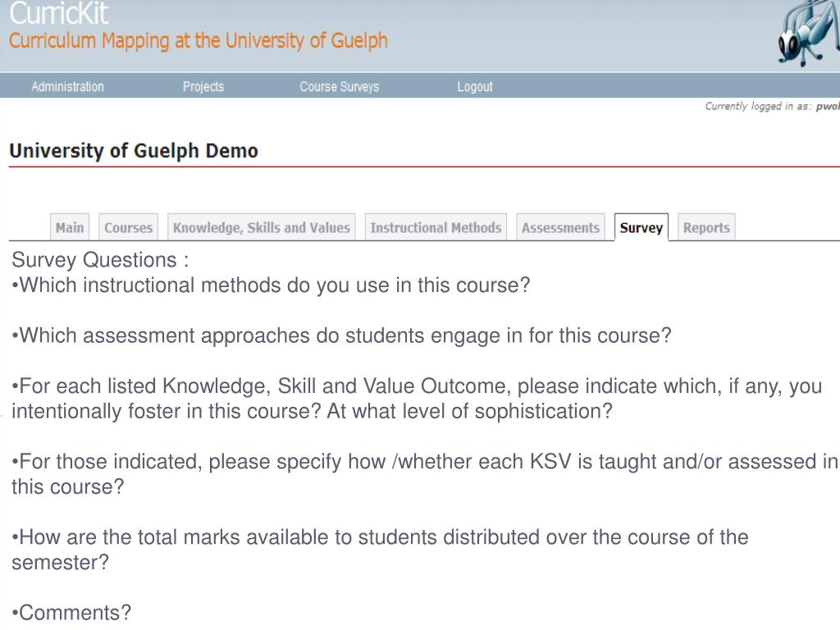Viewport: 840px width, 630px height.
Task: Click the CurricKit title logo text
Action: [59, 13]
